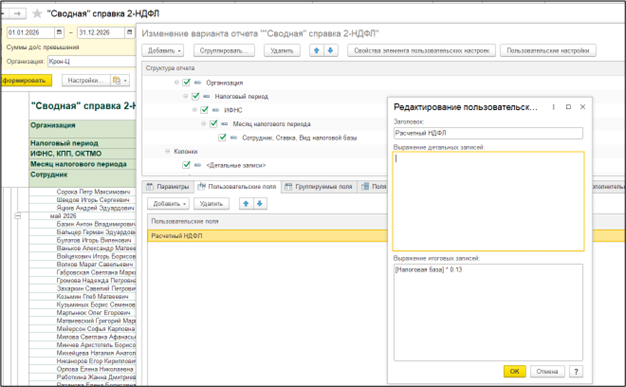Screen dimensions: 626x387
Task: Click the Заголовок field with Расчетный НДФЛ
Action: click(x=488, y=133)
